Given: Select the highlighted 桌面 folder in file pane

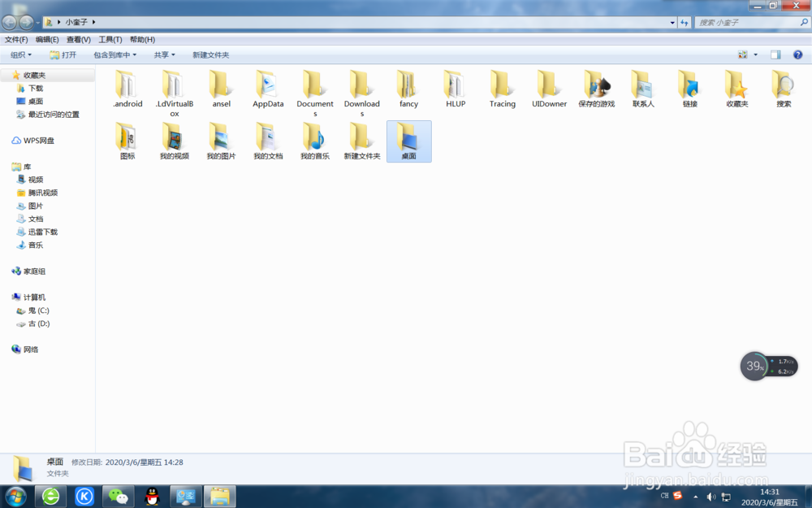Looking at the screenshot, I should coord(408,141).
